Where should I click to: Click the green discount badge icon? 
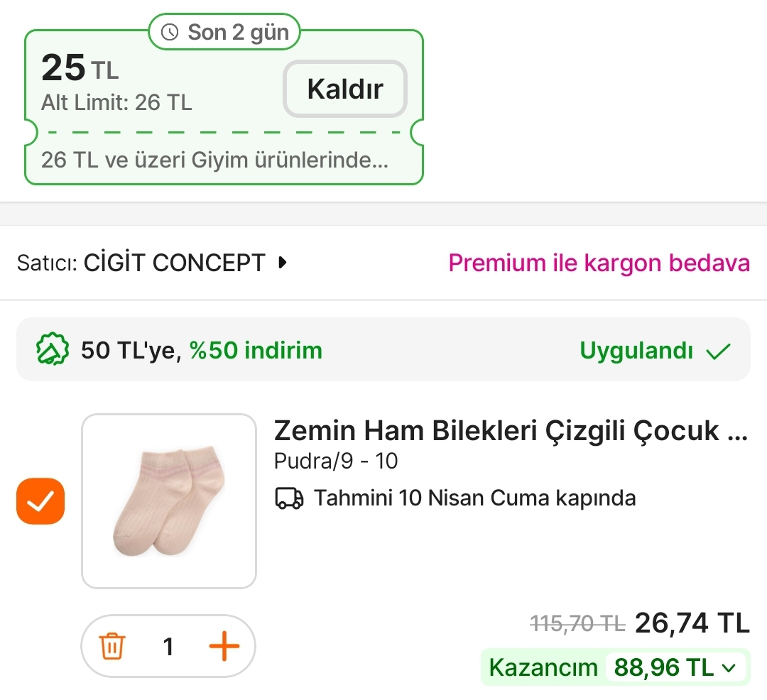pos(53,350)
